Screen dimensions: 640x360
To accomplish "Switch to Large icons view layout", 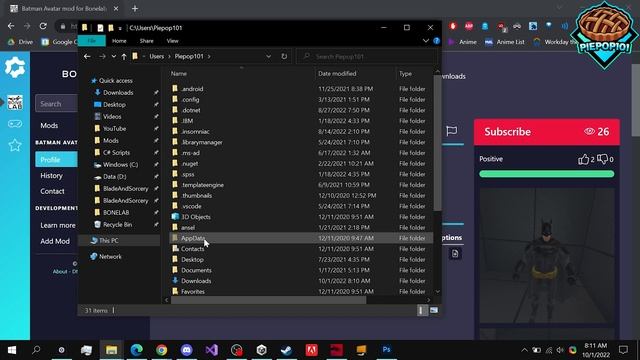I will tap(433, 311).
